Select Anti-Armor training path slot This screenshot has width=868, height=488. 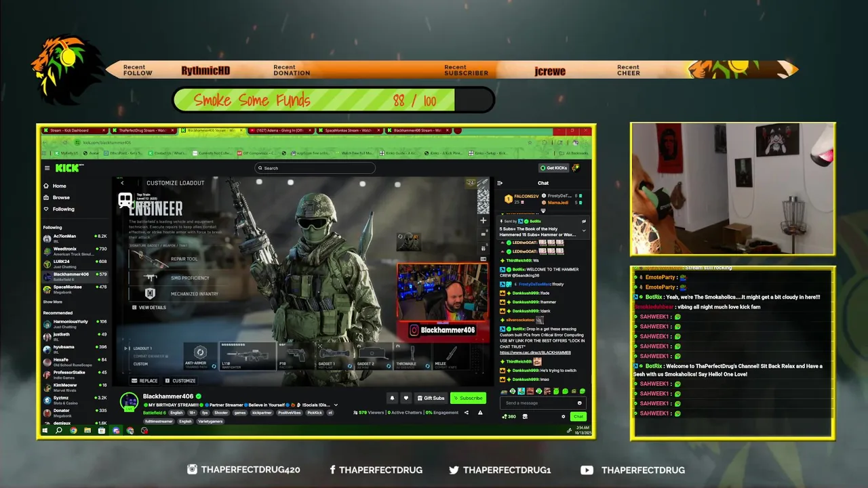(200, 356)
